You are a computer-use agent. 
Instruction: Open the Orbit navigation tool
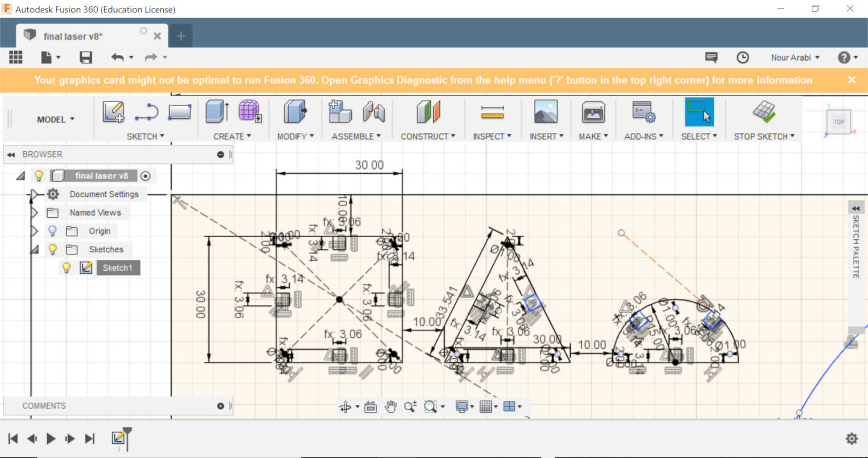[345, 407]
